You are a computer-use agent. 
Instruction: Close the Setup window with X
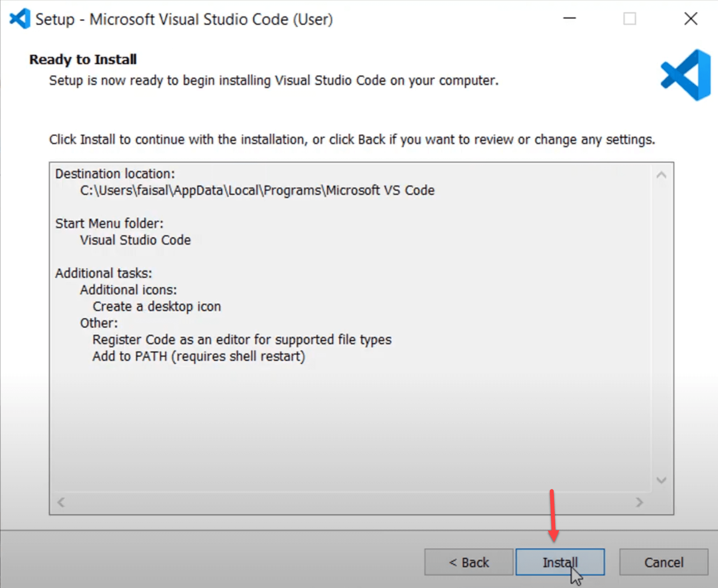pos(691,18)
